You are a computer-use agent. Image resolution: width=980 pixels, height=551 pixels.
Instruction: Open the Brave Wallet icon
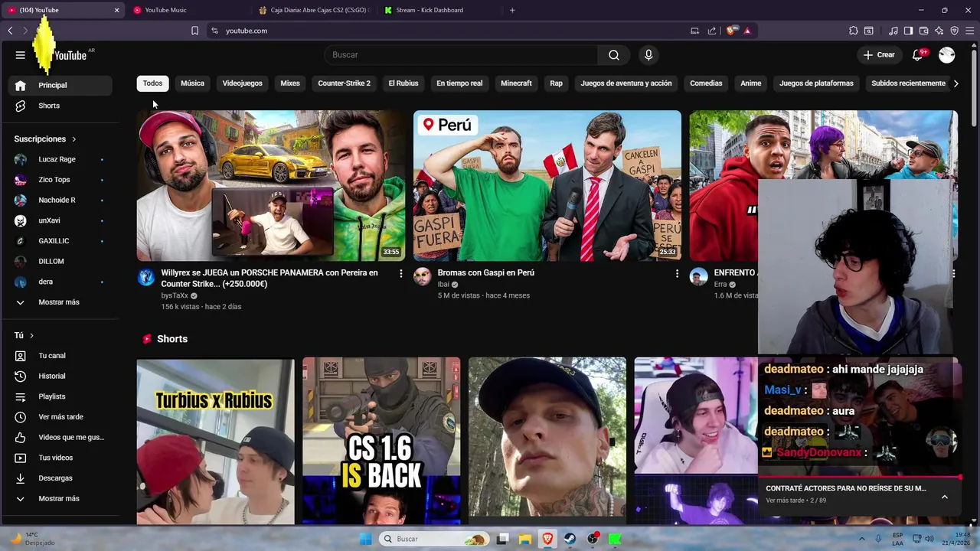coord(924,31)
